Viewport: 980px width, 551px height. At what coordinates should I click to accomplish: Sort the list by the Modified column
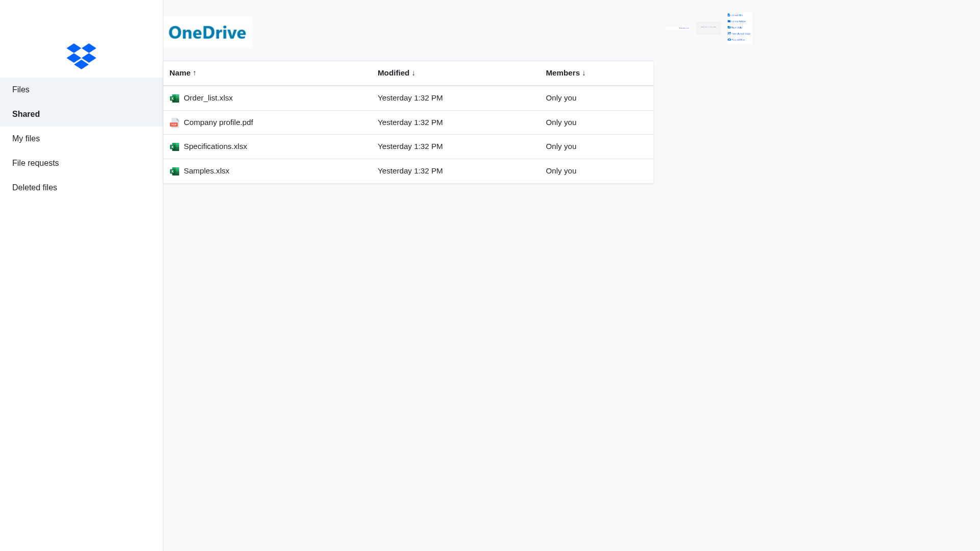click(397, 73)
